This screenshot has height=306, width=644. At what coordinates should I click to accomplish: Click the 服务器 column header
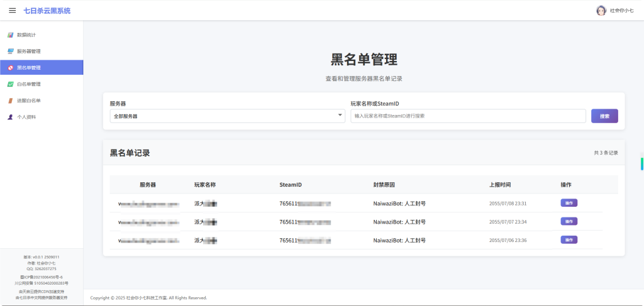pyautogui.click(x=148, y=185)
